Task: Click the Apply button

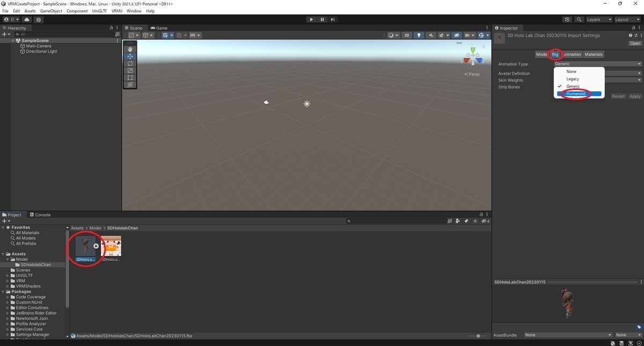Action: 635,96
